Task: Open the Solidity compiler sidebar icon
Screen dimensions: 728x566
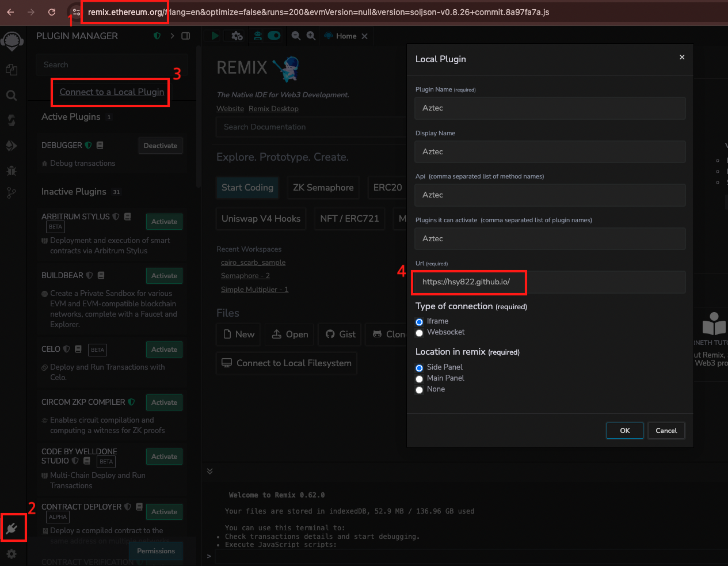Action: [12, 120]
